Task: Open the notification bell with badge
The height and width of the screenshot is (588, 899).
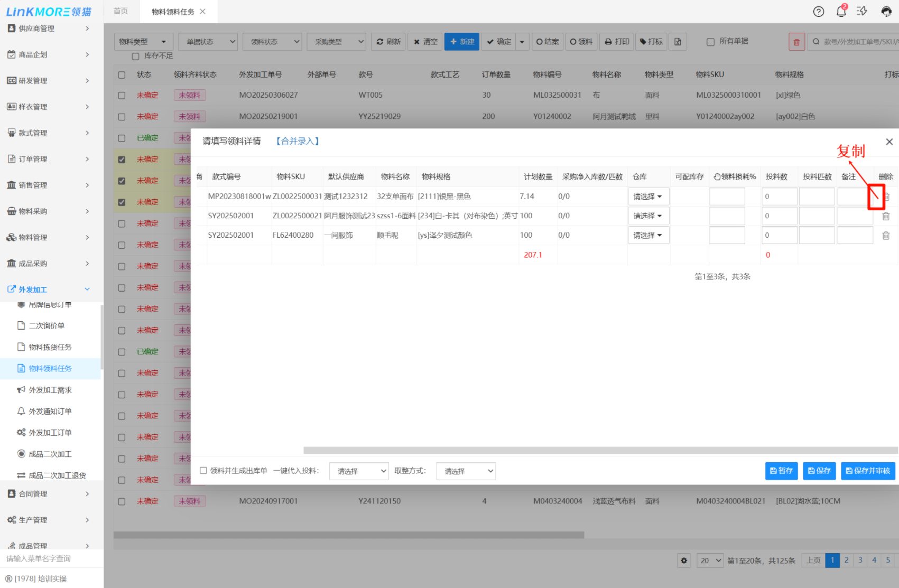Action: coord(841,11)
